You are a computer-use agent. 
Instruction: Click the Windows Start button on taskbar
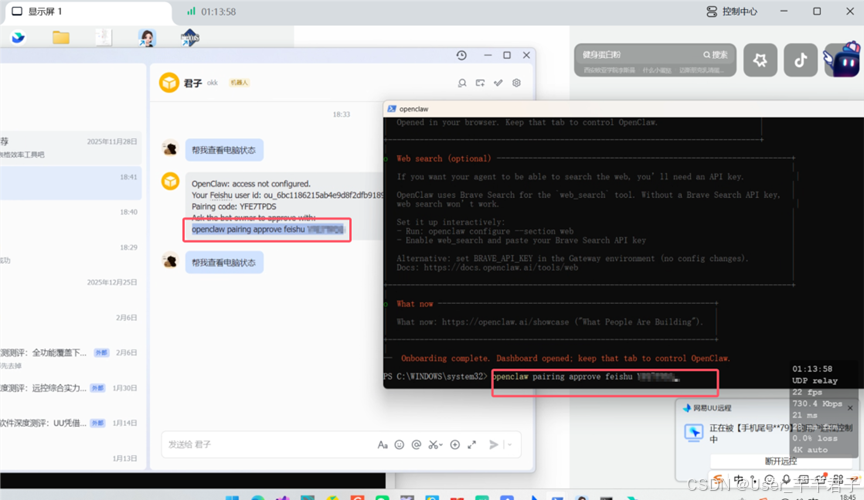click(x=232, y=497)
